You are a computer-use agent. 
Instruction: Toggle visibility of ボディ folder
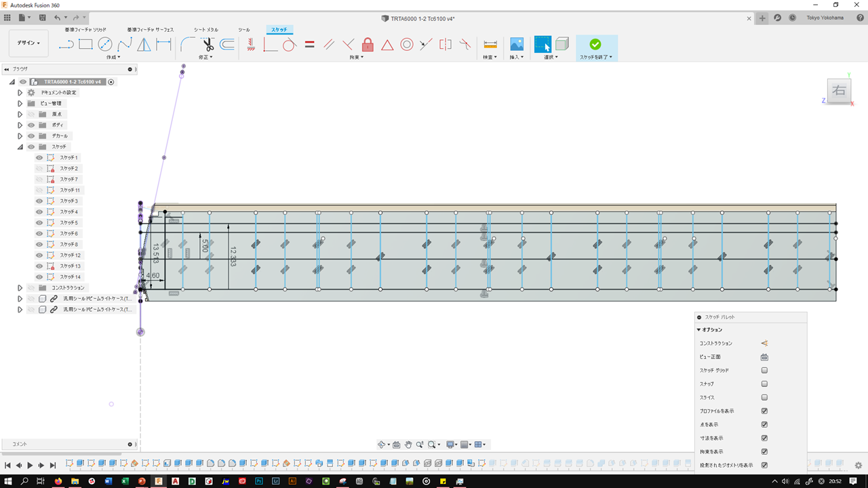[x=31, y=125]
